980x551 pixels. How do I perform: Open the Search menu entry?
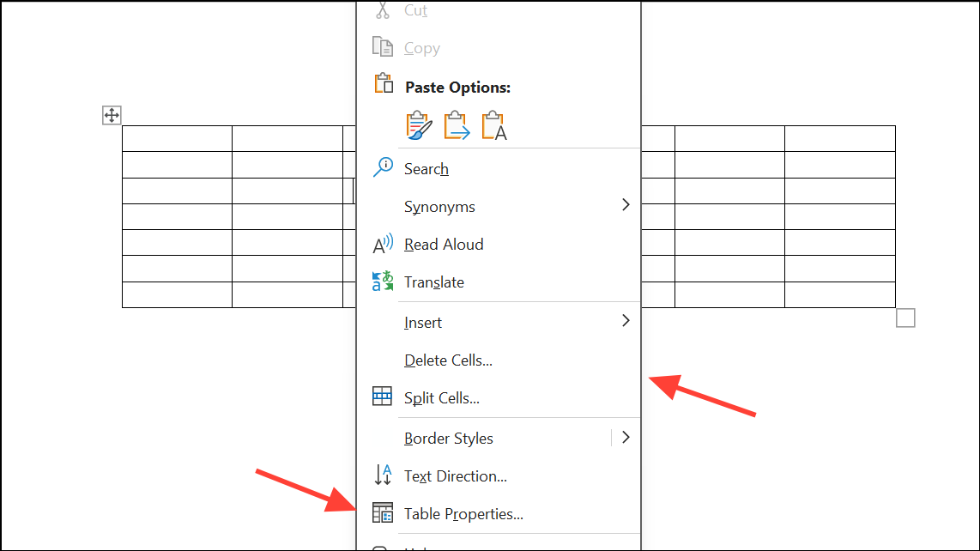426,168
